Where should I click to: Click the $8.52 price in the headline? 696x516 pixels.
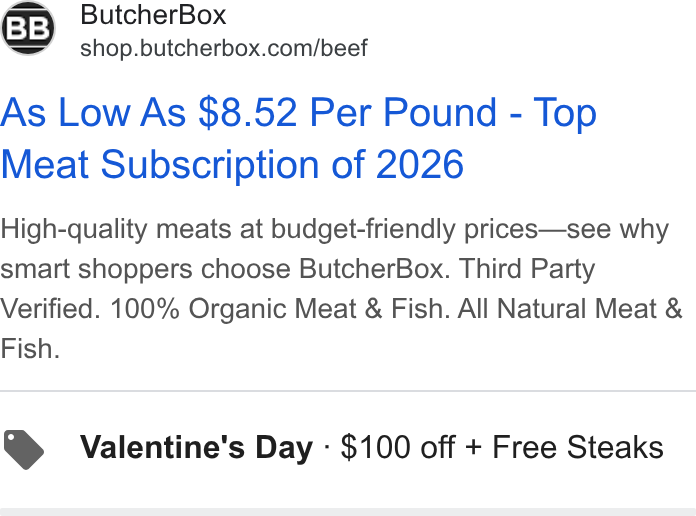(x=248, y=112)
